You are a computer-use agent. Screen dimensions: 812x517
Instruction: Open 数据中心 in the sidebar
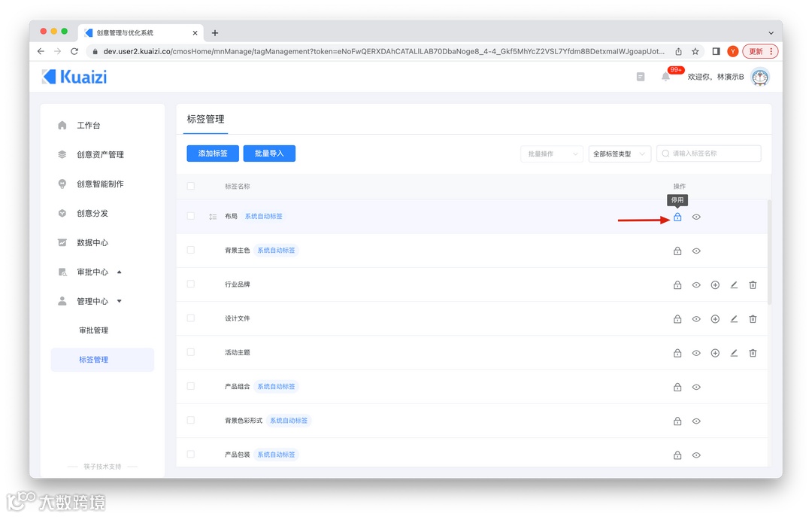(x=92, y=242)
